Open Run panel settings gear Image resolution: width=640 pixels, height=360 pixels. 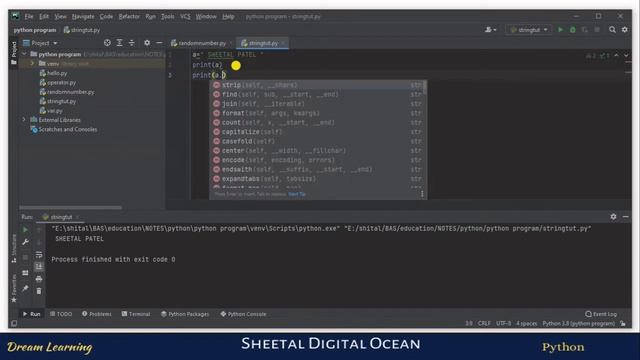[613, 217]
